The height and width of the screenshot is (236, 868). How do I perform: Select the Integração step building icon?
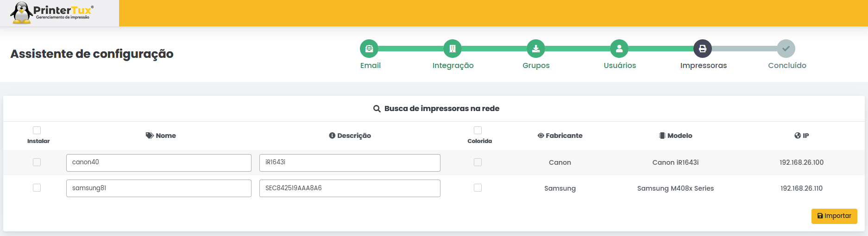[453, 49]
